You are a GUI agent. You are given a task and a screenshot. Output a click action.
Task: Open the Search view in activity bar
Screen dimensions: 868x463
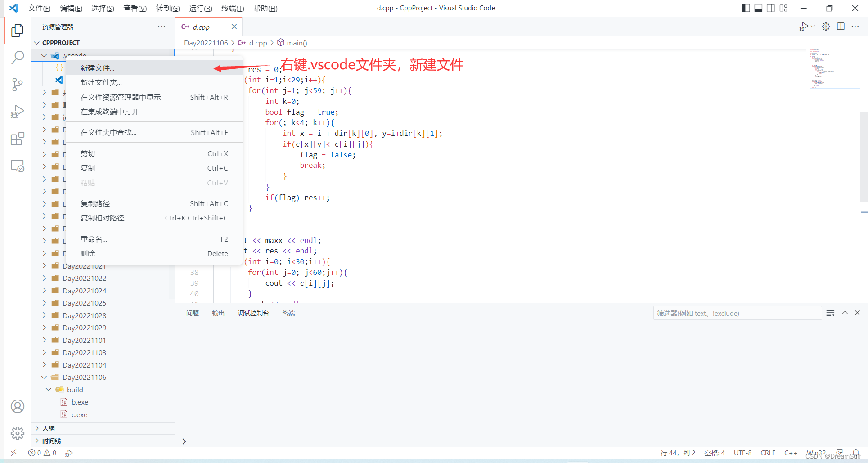point(17,57)
